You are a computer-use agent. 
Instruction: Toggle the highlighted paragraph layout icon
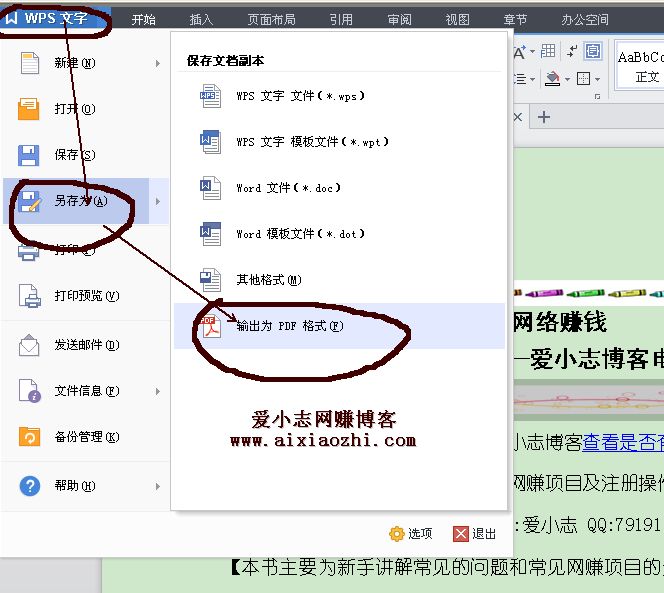(x=592, y=52)
